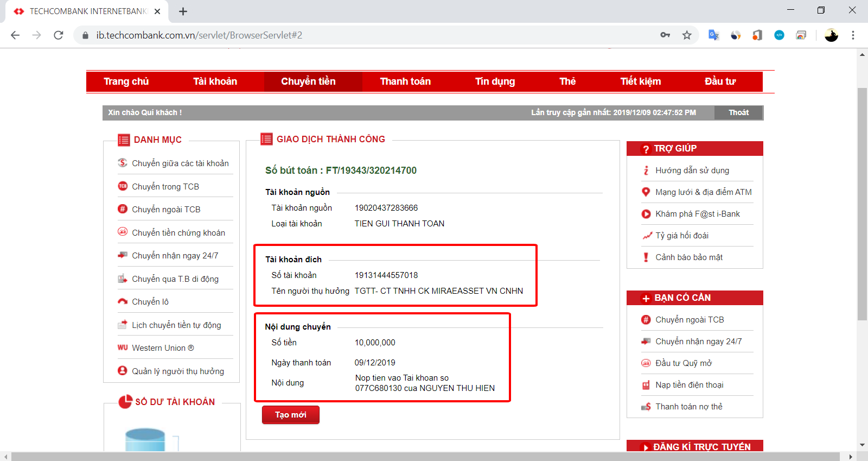This screenshot has height=461, width=868.
Task: Go back to the previous page
Action: pyautogui.click(x=15, y=35)
